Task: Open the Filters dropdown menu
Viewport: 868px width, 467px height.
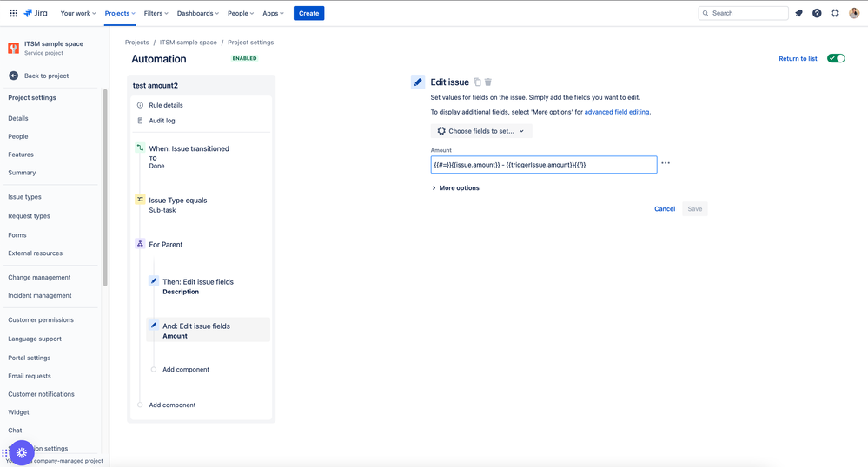Action: tap(156, 13)
